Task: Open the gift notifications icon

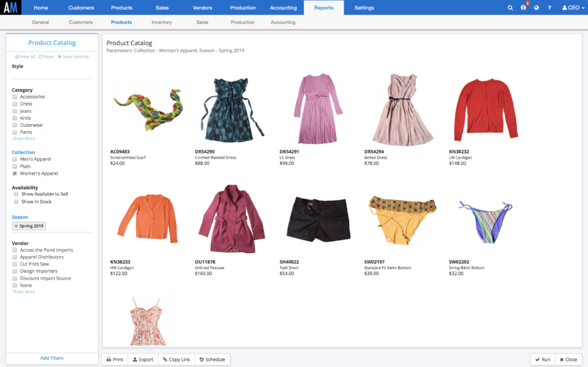Action: pos(523,8)
